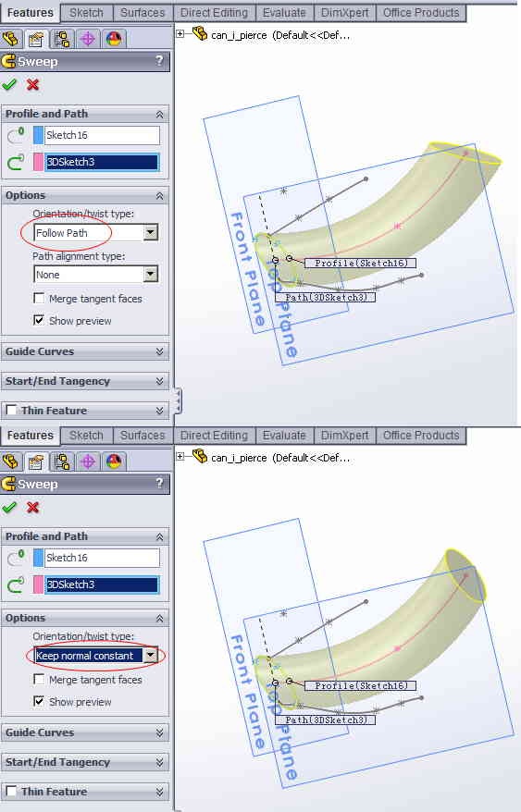Open FeatureManager tree icon in Follow Path screenshot

11,39
